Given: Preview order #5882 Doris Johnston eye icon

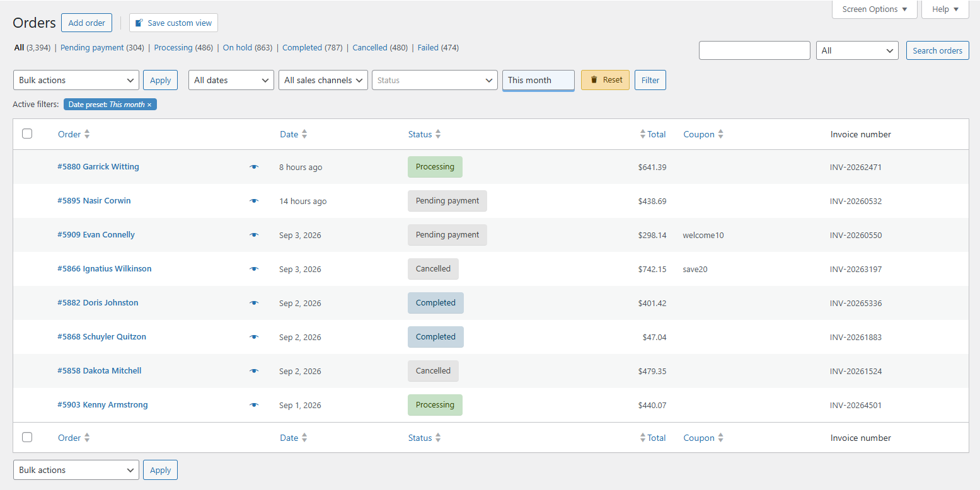Looking at the screenshot, I should pos(254,303).
